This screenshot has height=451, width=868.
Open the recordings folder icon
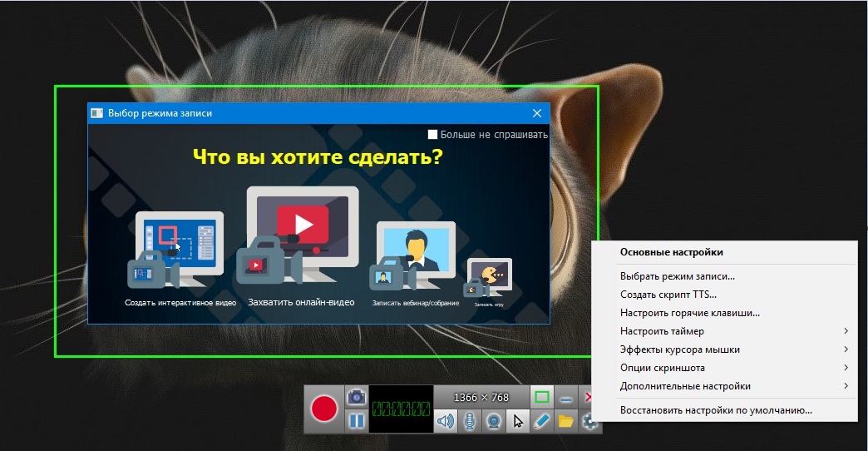565,421
